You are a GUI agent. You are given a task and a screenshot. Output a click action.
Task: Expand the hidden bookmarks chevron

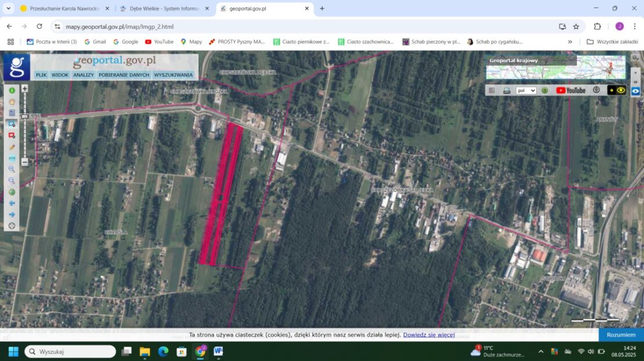click(x=570, y=42)
